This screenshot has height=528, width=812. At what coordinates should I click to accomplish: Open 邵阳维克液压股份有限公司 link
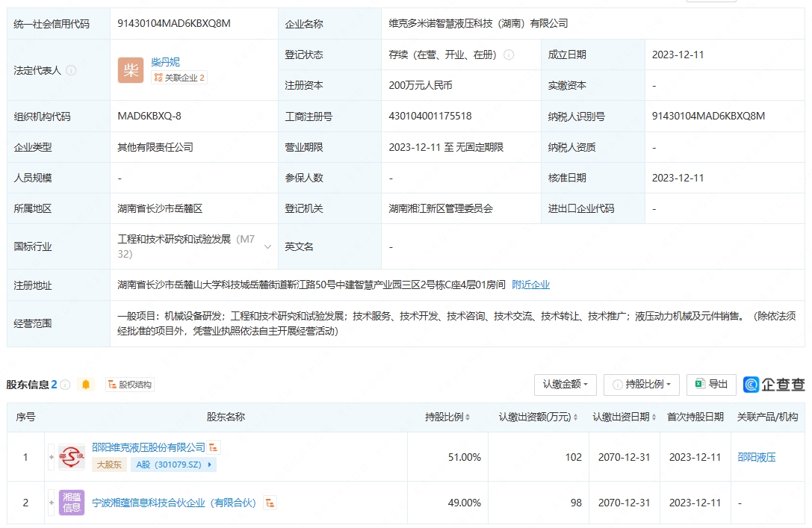click(149, 447)
